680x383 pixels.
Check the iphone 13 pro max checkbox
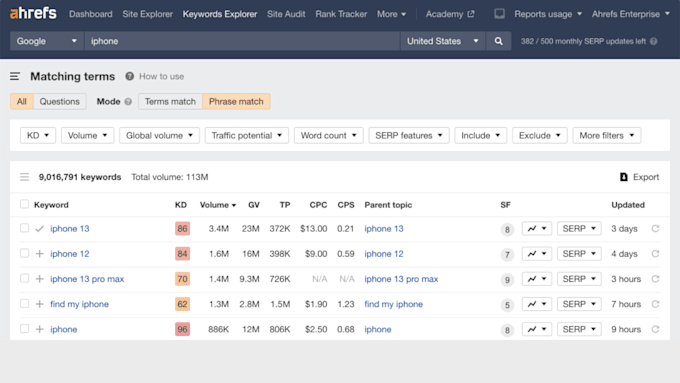(24, 278)
